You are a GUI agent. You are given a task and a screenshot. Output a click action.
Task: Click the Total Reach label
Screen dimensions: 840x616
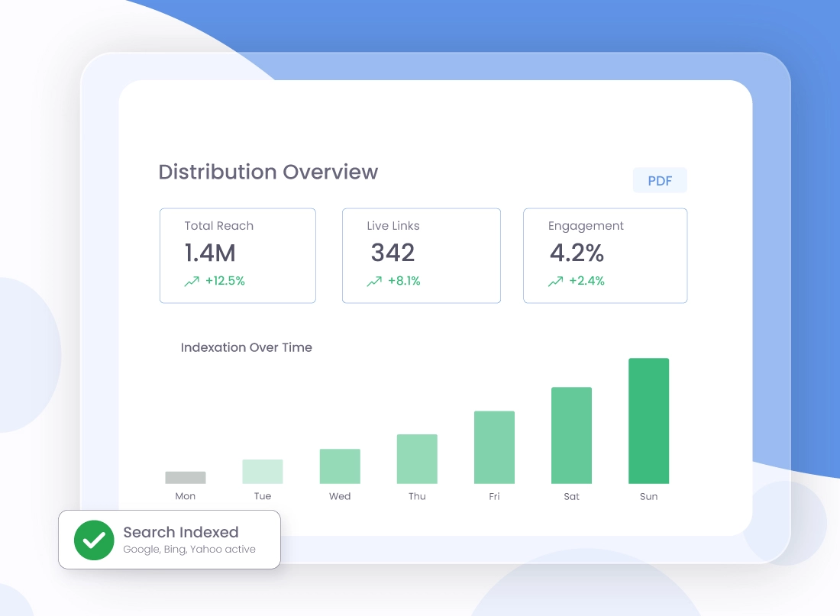[218, 226]
